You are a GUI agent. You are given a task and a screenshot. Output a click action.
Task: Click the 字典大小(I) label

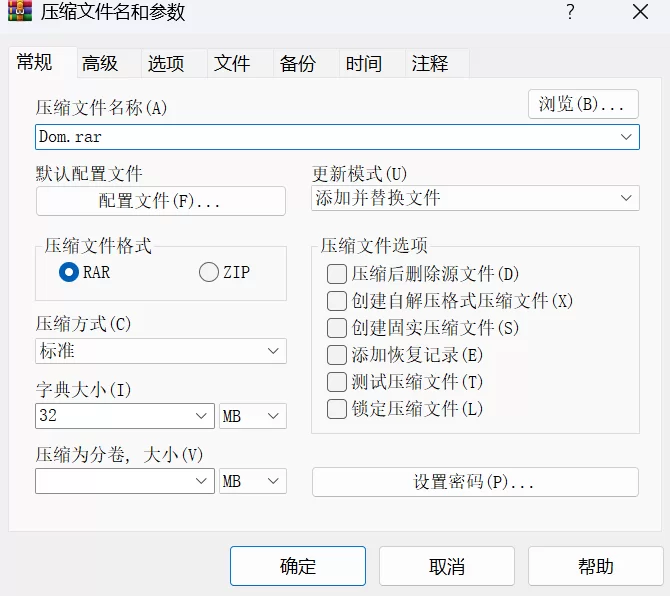[x=83, y=390]
